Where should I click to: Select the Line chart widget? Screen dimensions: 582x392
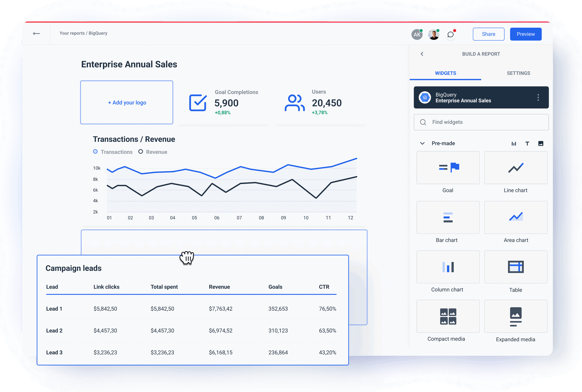pos(515,167)
